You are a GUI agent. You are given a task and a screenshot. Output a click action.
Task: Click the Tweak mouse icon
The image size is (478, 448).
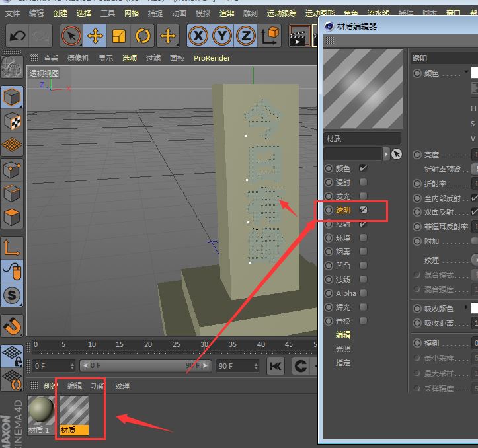[12, 271]
